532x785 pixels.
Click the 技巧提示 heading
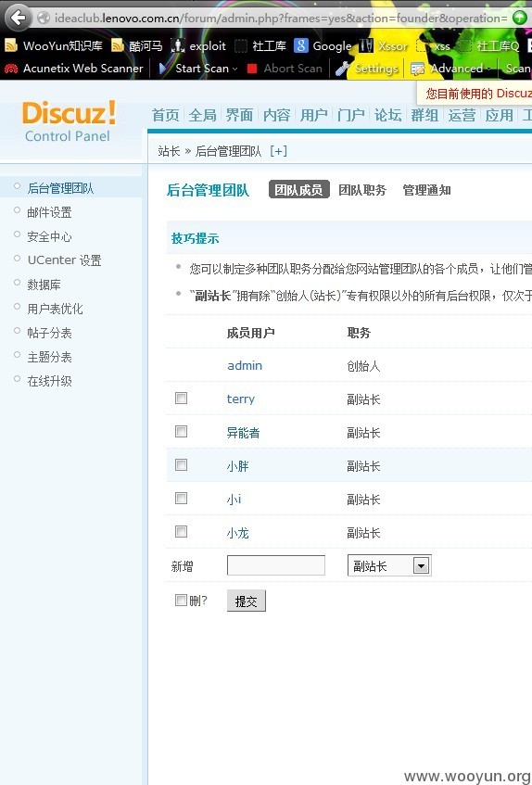click(x=195, y=238)
